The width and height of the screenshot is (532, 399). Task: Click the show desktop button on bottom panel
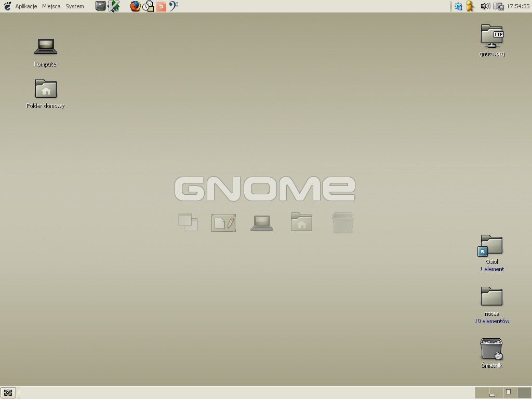click(8, 393)
